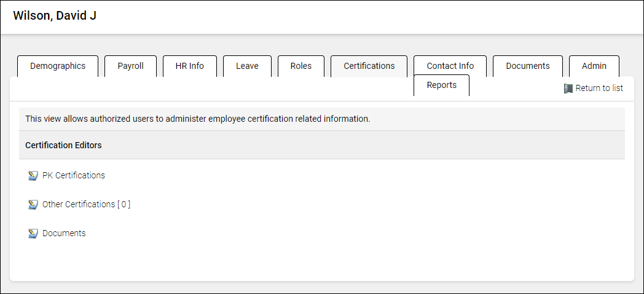Image resolution: width=644 pixels, height=294 pixels.
Task: Click the employee name heading Wilson, David J
Action: pos(55,16)
